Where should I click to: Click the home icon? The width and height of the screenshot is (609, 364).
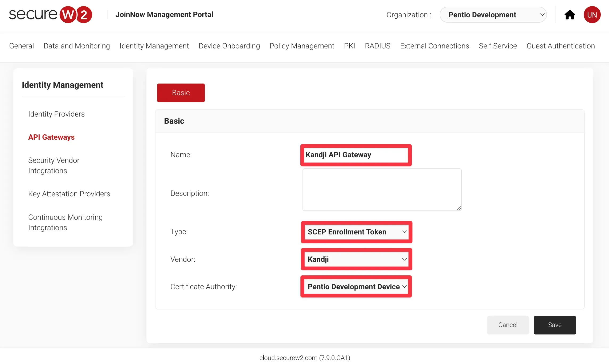coord(570,15)
